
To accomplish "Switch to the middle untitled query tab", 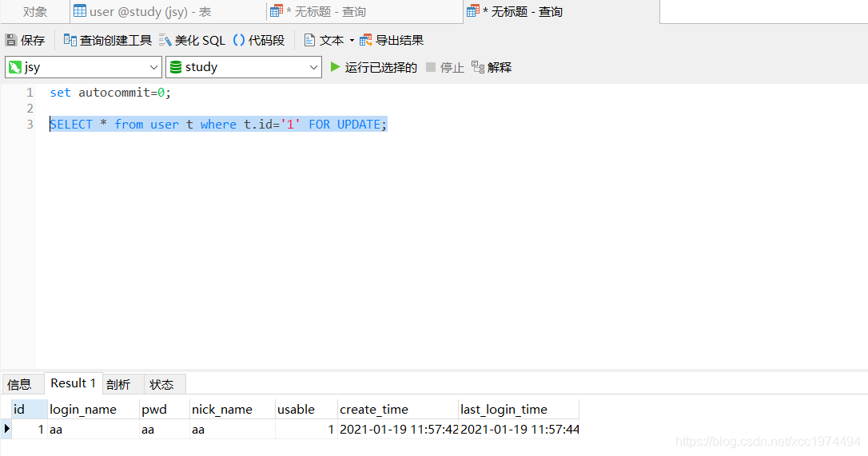I will point(364,12).
